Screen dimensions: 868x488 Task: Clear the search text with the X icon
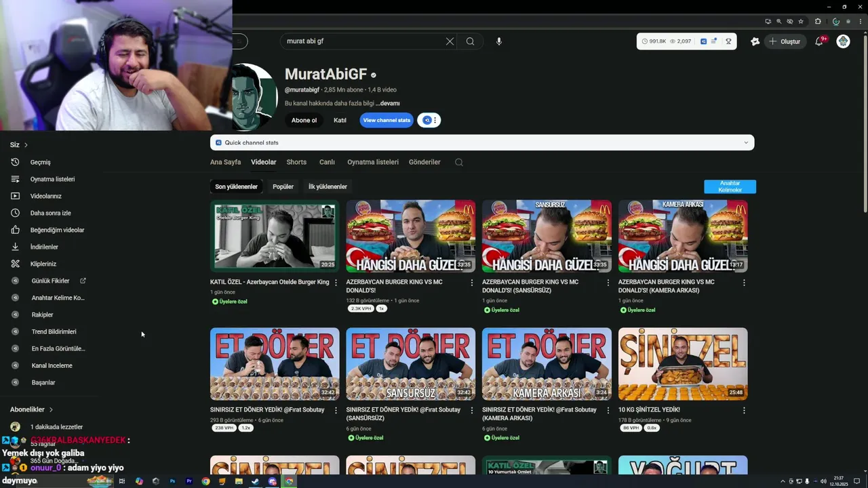[450, 41]
